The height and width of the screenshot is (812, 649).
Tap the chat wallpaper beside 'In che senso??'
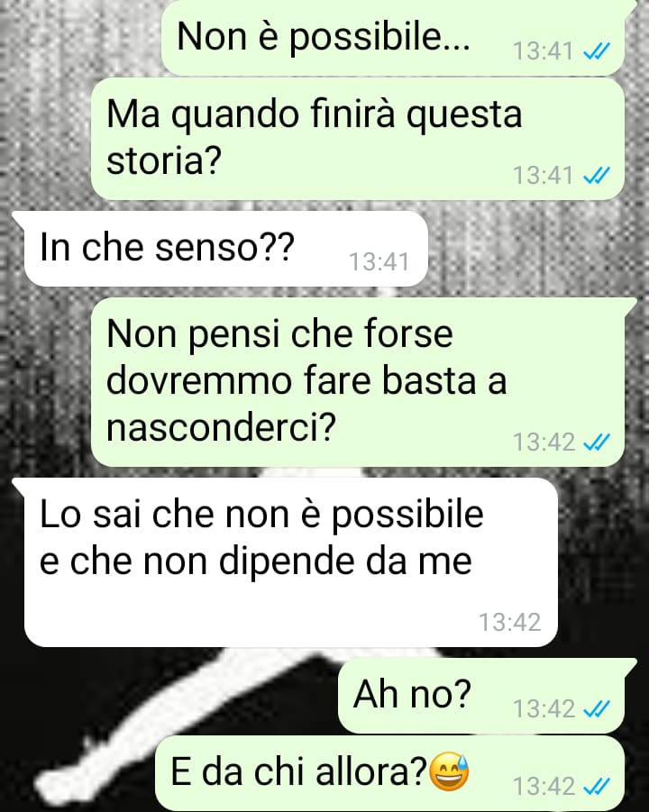(534, 249)
